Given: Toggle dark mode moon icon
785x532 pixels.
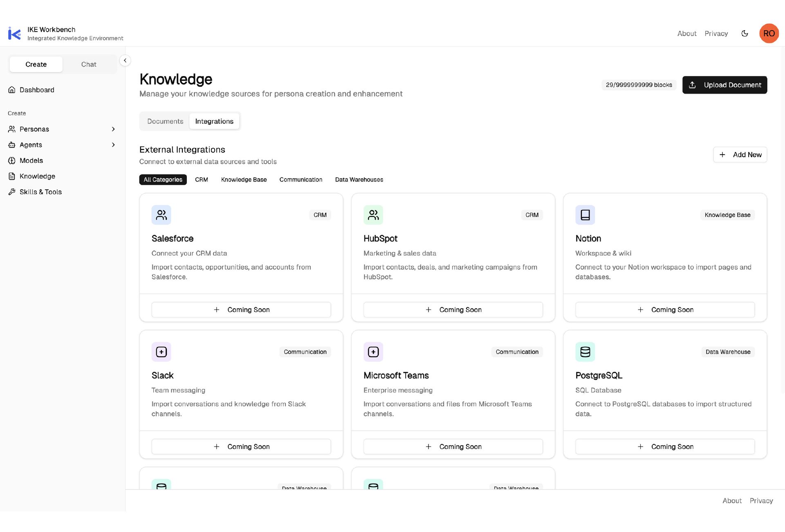Looking at the screenshot, I should (x=745, y=34).
